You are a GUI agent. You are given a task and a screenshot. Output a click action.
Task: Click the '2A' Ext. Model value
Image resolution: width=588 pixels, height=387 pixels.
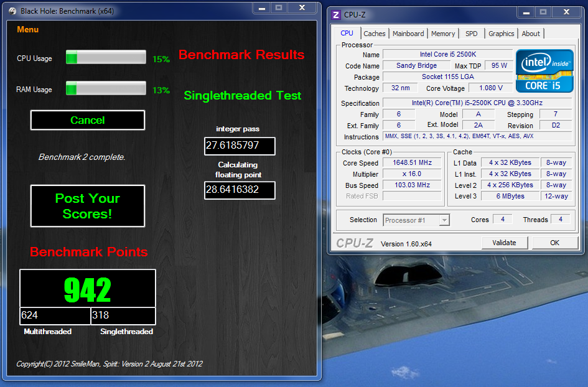tap(478, 125)
